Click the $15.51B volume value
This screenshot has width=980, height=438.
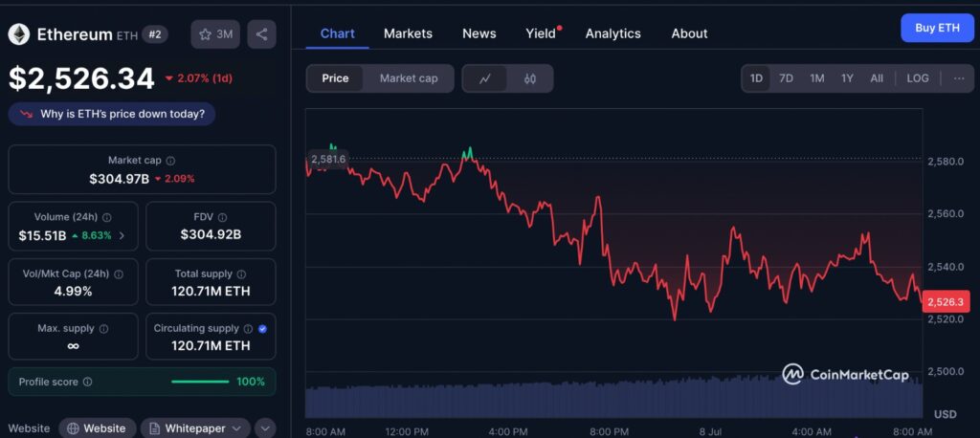pos(42,236)
